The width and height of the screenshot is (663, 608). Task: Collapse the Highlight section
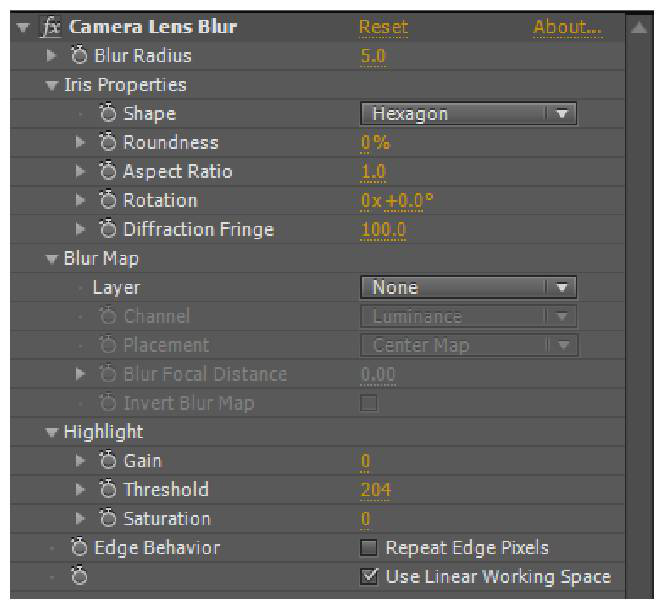52,433
